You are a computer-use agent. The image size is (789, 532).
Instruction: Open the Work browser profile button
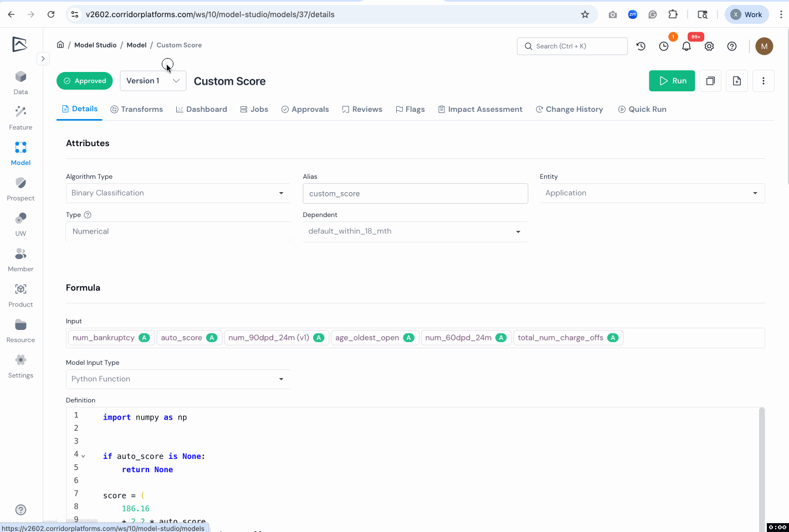[x=746, y=14]
